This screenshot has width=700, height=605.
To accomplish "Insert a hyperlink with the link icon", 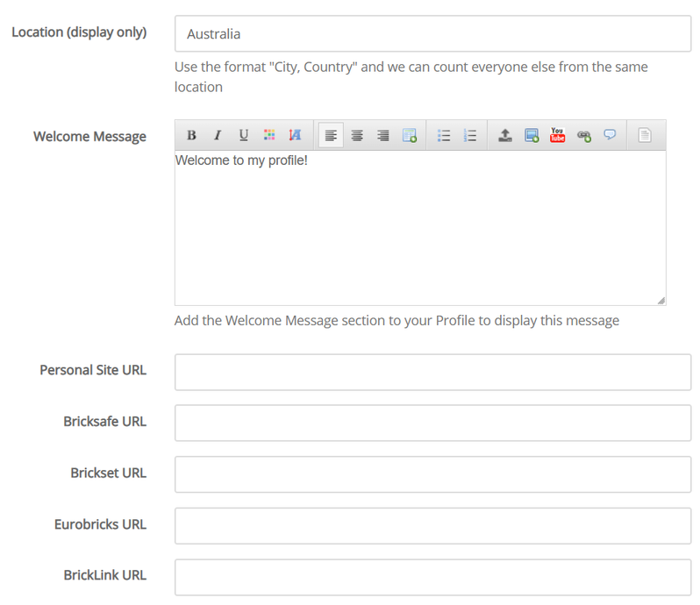I will pos(583,136).
